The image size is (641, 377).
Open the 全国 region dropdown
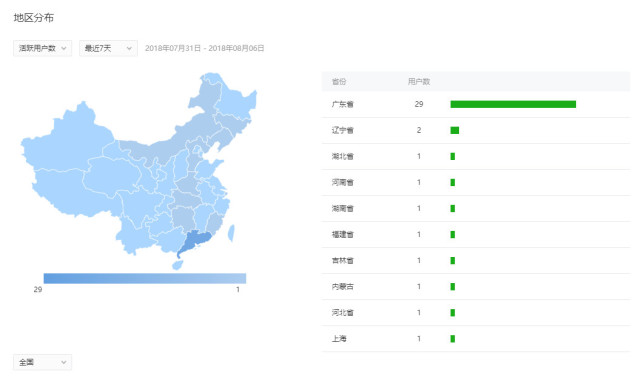(43, 362)
